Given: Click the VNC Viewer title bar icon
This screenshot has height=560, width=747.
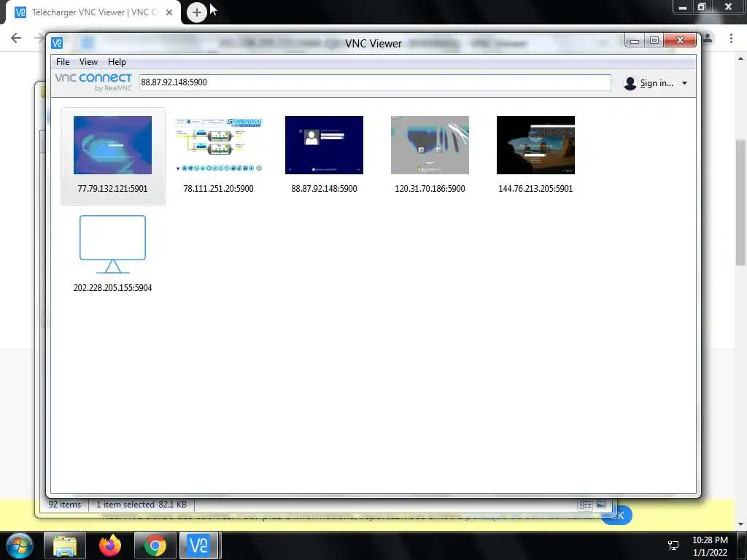Looking at the screenshot, I should click(57, 43).
